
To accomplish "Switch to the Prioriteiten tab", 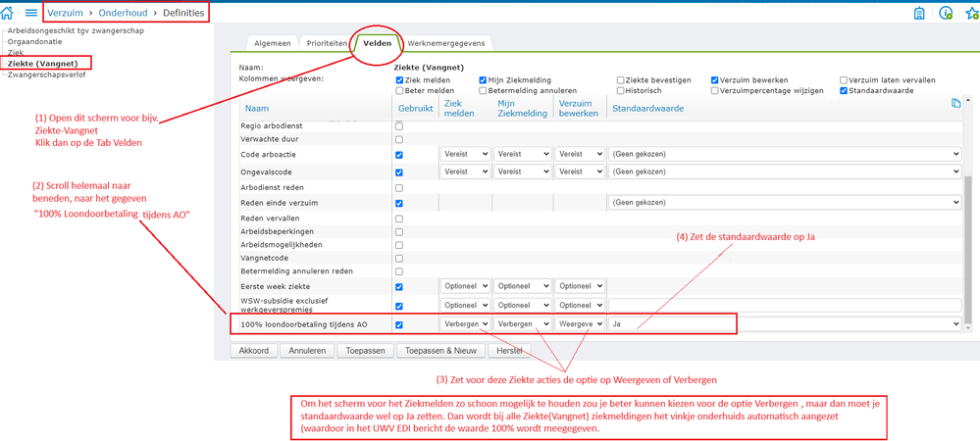I will [327, 44].
